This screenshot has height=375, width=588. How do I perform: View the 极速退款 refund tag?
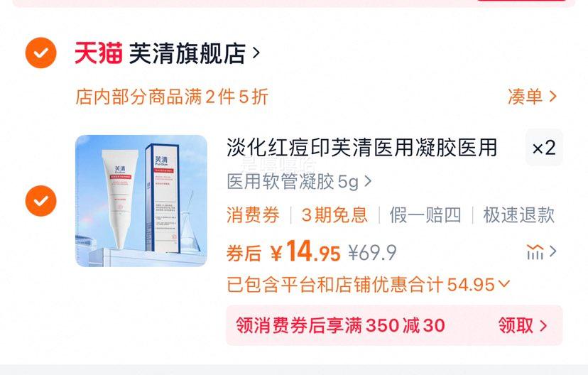click(x=518, y=215)
